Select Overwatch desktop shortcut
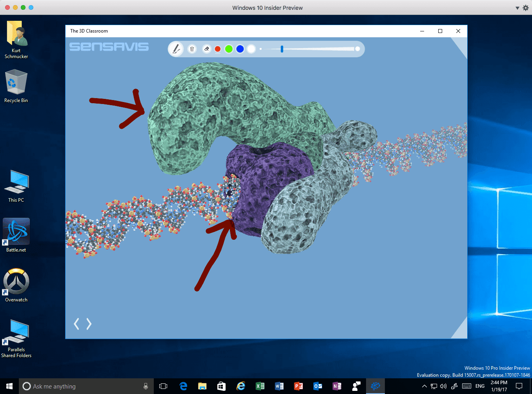This screenshot has width=532, height=394. click(16, 285)
